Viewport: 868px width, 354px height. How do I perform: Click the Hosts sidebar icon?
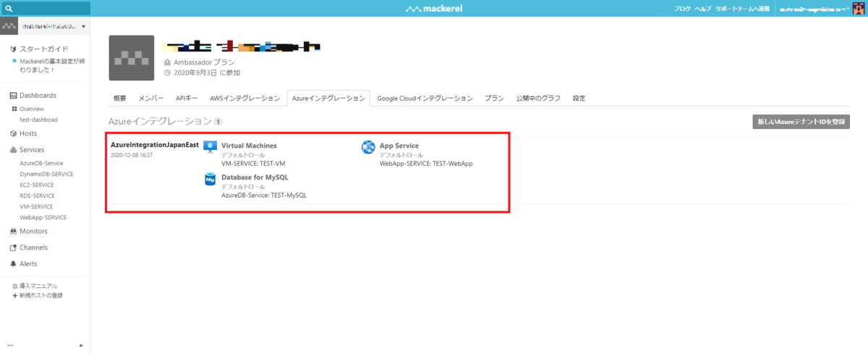[13, 133]
